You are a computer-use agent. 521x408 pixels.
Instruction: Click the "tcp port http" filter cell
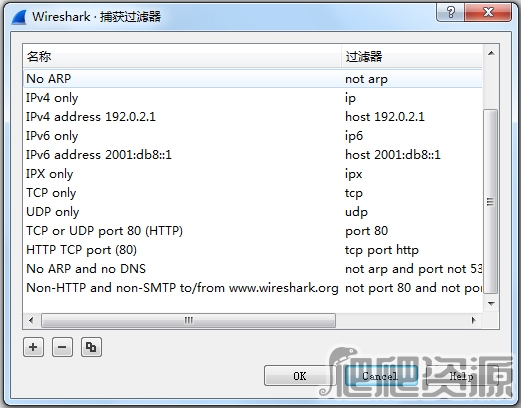[382, 250]
